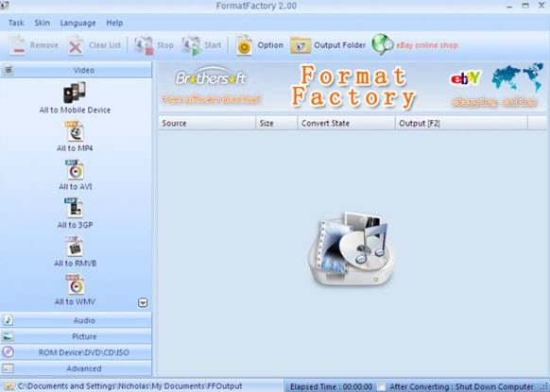The height and width of the screenshot is (392, 550).
Task: Click the FormatFactory title bar app icon
Action: pos(5,5)
